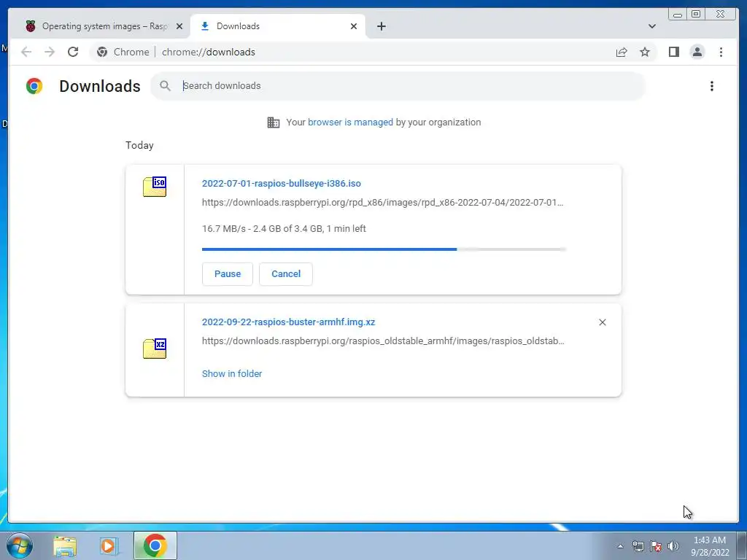747x560 pixels.
Task: Click the Chrome site info icon in address bar
Action: pos(102,52)
